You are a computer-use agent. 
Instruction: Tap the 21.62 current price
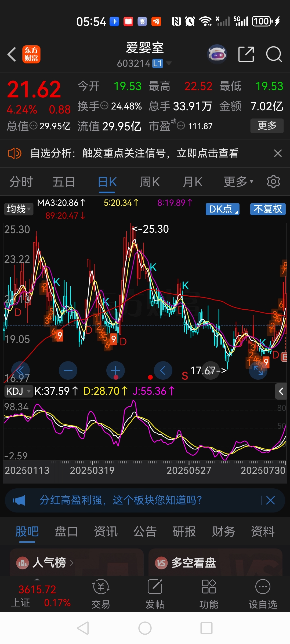(34, 89)
